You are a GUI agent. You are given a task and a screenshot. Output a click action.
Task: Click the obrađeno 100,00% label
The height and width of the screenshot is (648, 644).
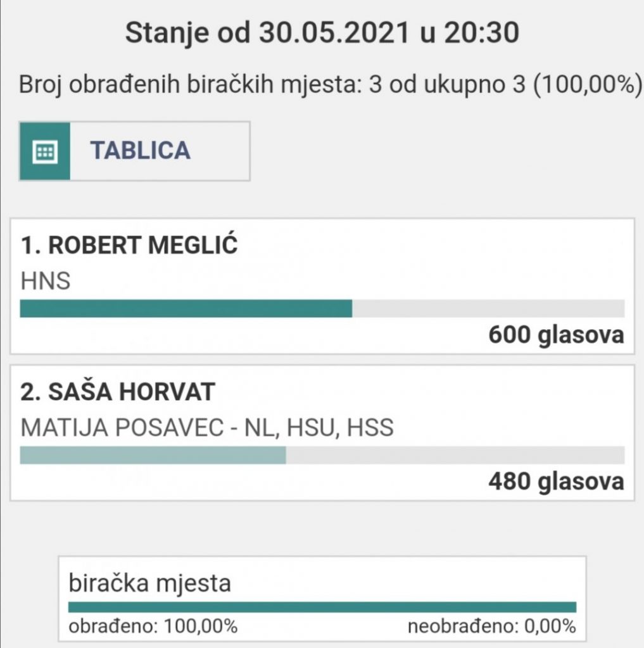coord(153,627)
